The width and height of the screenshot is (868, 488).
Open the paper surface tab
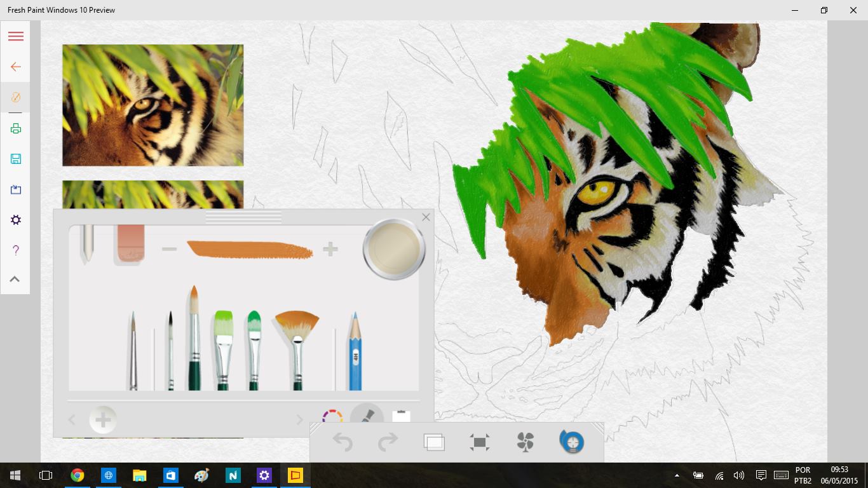[401, 416]
